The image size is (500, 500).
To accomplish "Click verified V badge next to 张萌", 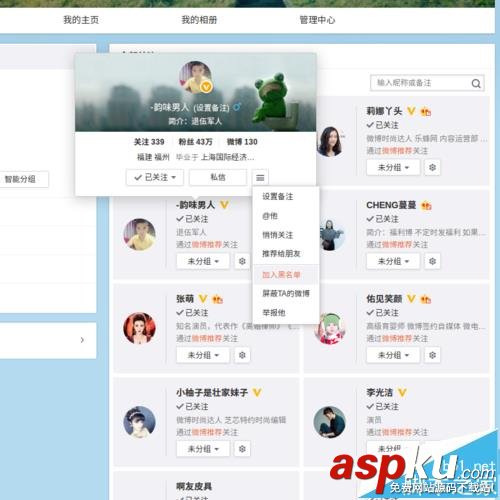I will 203,299.
